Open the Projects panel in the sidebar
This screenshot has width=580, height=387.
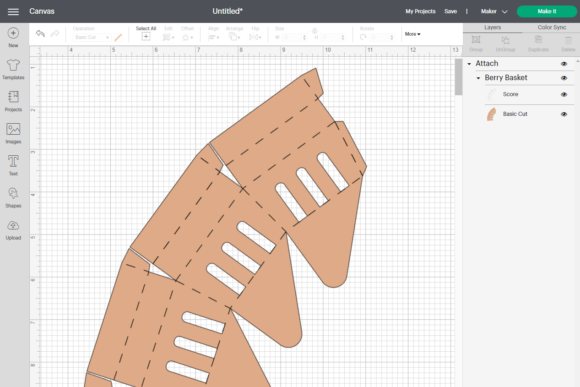click(x=13, y=101)
